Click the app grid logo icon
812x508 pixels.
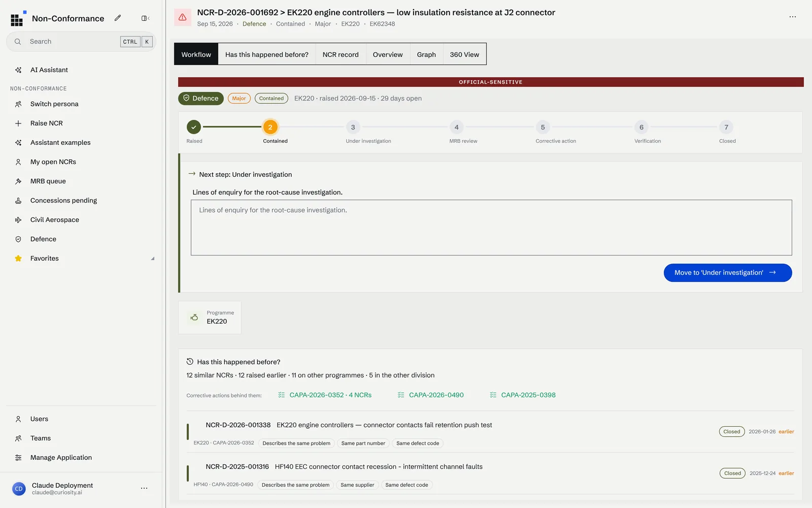tap(17, 19)
